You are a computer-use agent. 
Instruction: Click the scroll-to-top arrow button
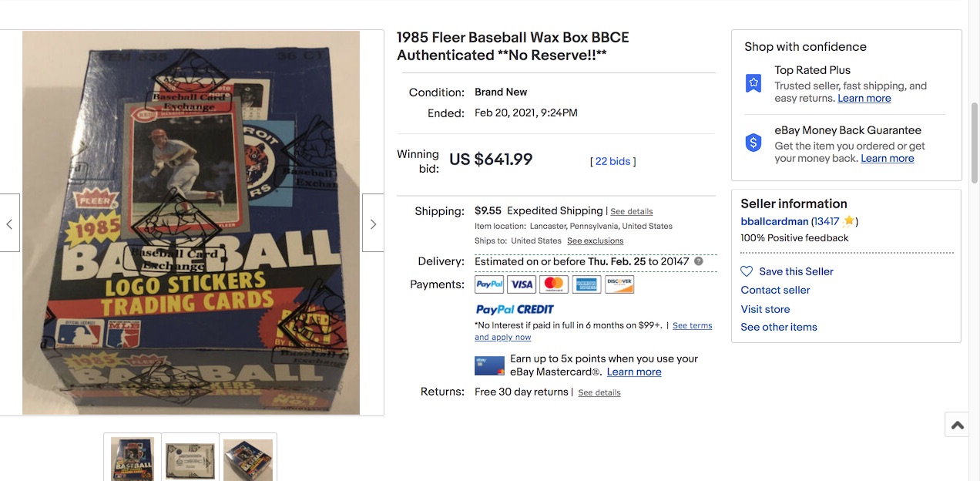coord(957,425)
